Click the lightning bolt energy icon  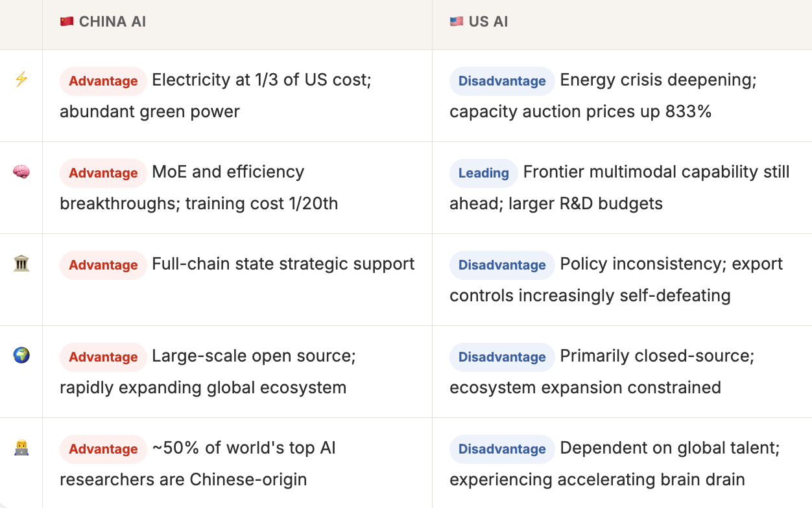pos(21,80)
